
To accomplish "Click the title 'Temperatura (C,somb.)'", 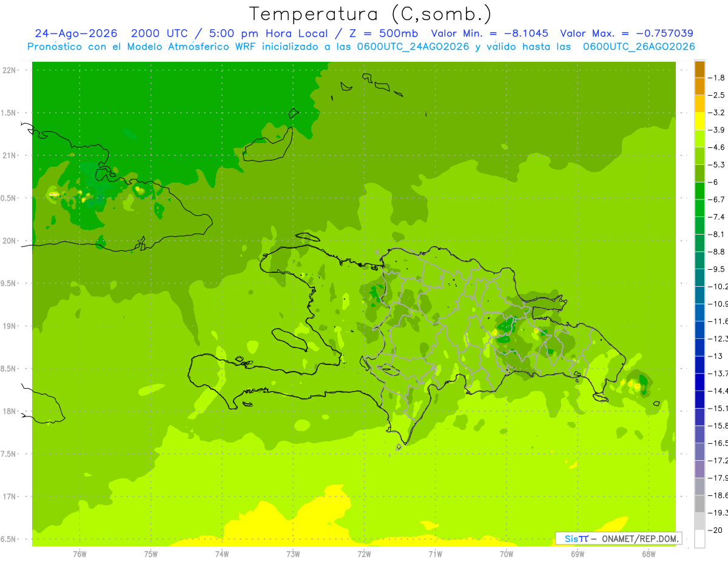I will pos(370,13).
